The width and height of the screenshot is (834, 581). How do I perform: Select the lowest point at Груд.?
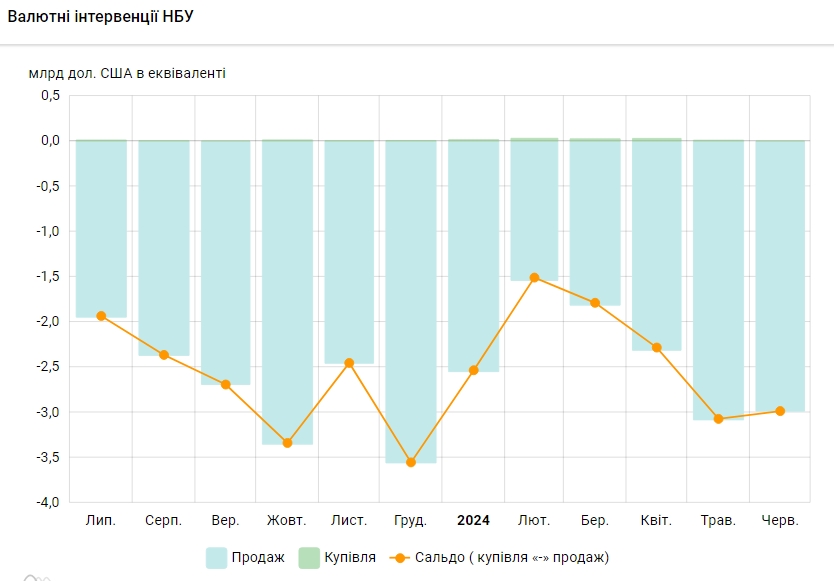point(411,462)
